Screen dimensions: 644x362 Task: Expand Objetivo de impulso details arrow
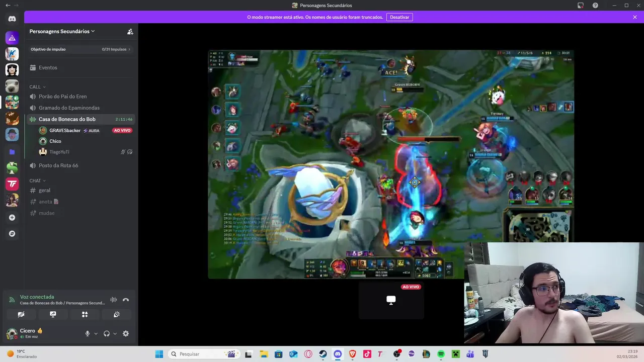[x=129, y=49]
